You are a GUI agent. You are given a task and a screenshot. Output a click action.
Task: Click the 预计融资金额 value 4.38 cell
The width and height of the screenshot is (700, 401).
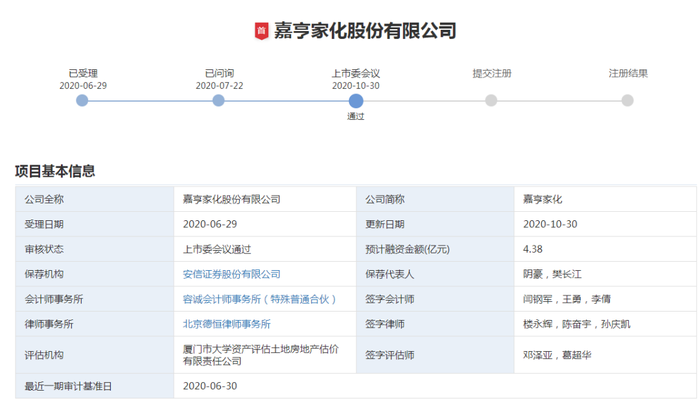605,249
